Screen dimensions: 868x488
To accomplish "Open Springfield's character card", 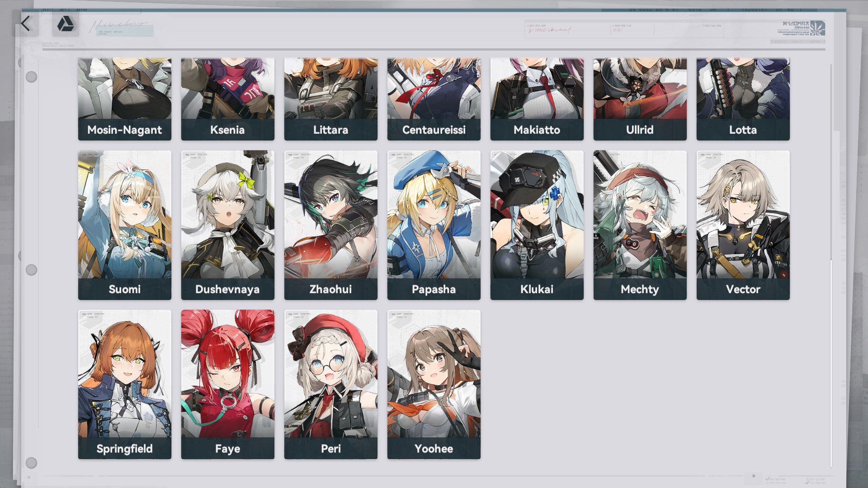I will tap(125, 385).
